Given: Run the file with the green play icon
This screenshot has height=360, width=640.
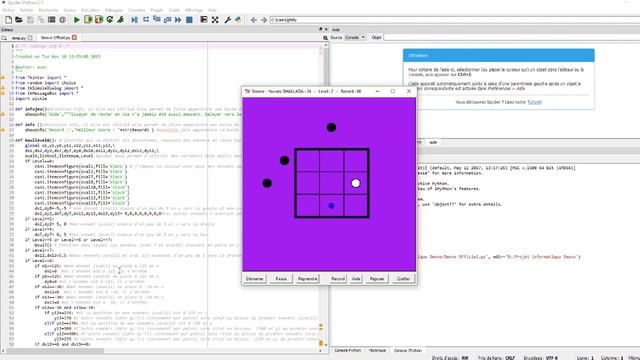Looking at the screenshot, I should coord(77,20).
